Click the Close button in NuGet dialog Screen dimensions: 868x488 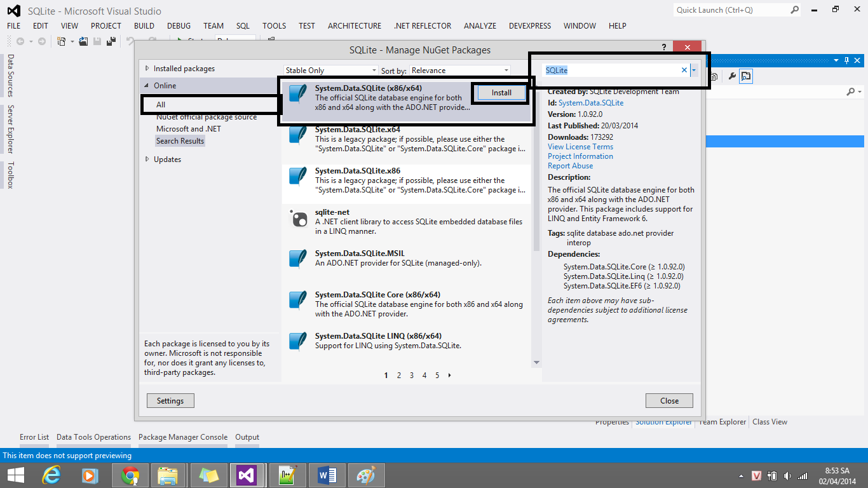coord(669,401)
